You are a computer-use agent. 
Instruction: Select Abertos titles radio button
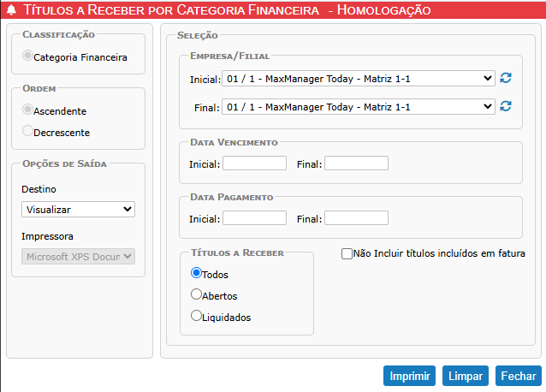(x=196, y=294)
